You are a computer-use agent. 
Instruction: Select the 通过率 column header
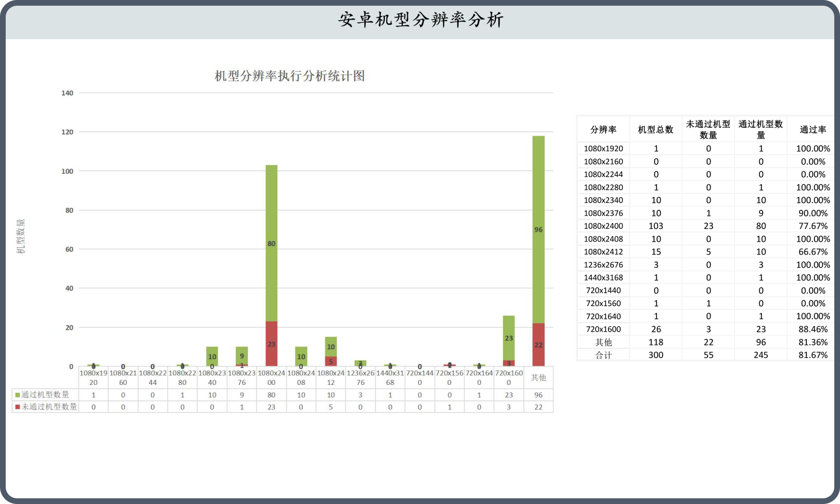[812, 130]
